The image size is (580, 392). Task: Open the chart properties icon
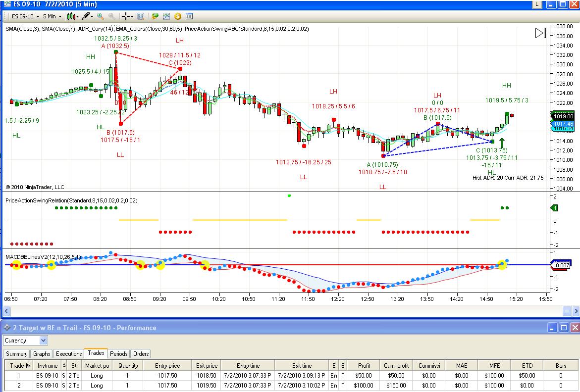pos(189,16)
